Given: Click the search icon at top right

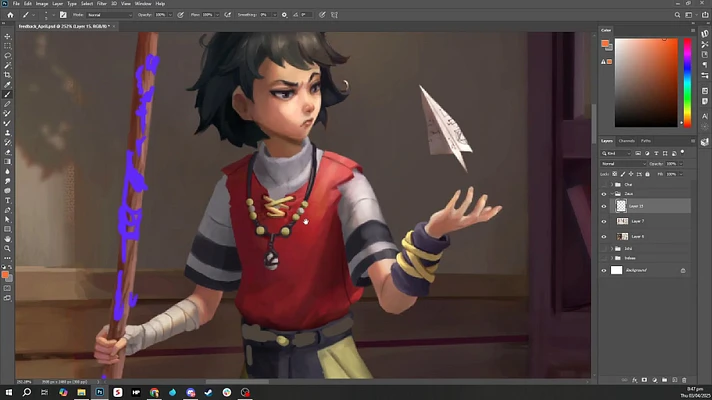Looking at the screenshot, I should coord(677,15).
